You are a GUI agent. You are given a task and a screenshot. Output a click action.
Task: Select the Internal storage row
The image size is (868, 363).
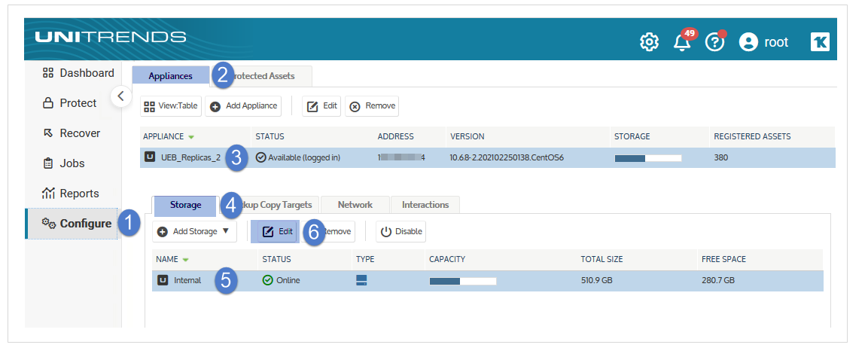(x=488, y=280)
